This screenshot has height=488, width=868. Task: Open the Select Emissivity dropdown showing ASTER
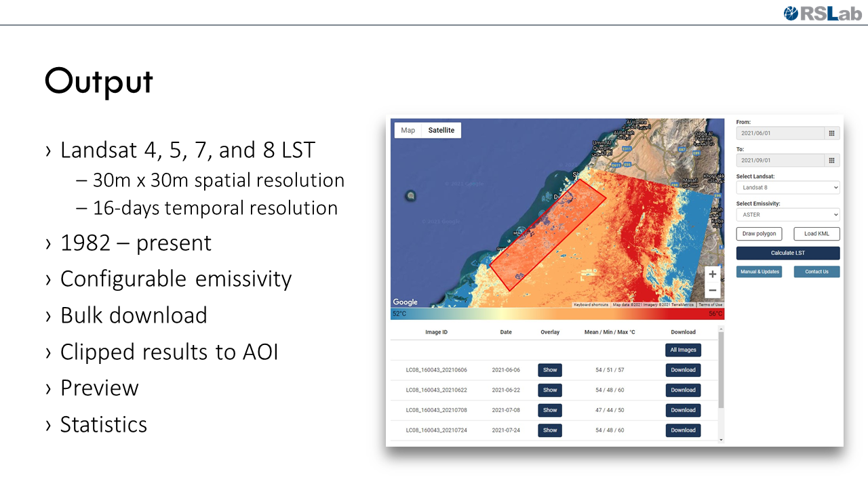pyautogui.click(x=788, y=215)
